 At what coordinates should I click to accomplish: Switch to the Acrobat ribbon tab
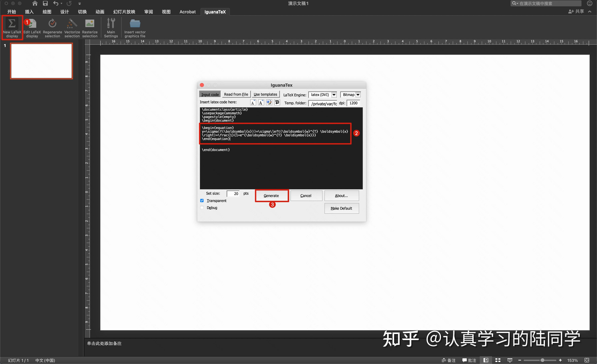187,12
